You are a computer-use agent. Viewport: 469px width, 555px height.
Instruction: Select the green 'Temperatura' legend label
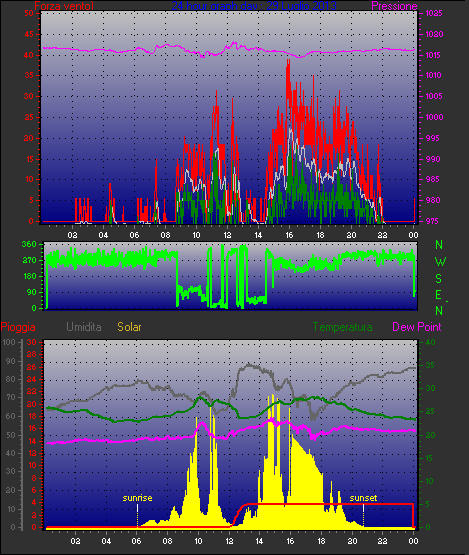pyautogui.click(x=342, y=327)
